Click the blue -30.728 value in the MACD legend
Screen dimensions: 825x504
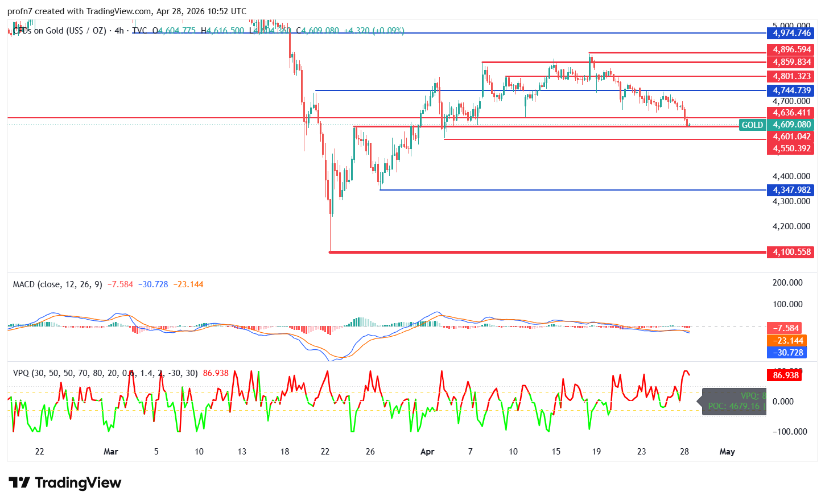coord(153,284)
